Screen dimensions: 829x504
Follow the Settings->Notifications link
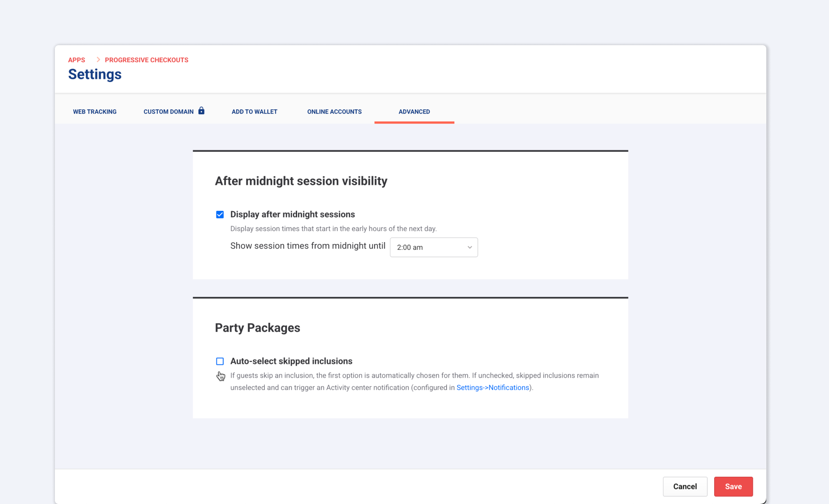tap(492, 387)
